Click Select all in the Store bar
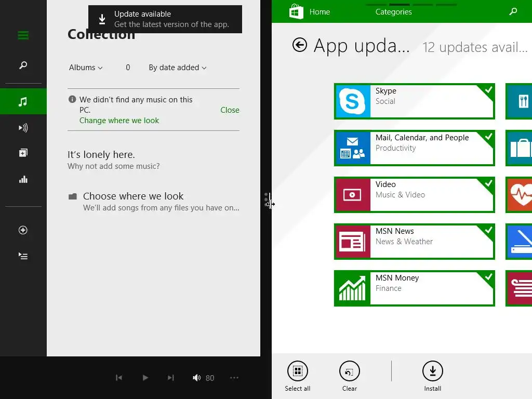Screen dimensions: 532x399 [x=298, y=376]
